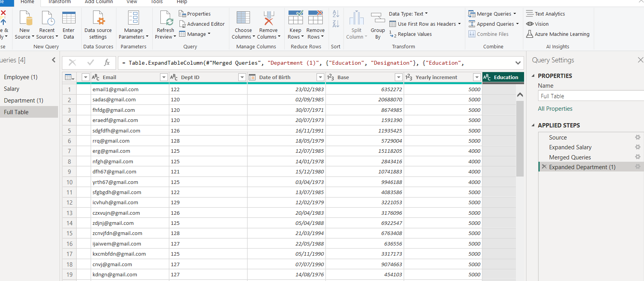644x281 pixels.
Task: Open the table options menu icon
Action: pyautogui.click(x=70, y=77)
